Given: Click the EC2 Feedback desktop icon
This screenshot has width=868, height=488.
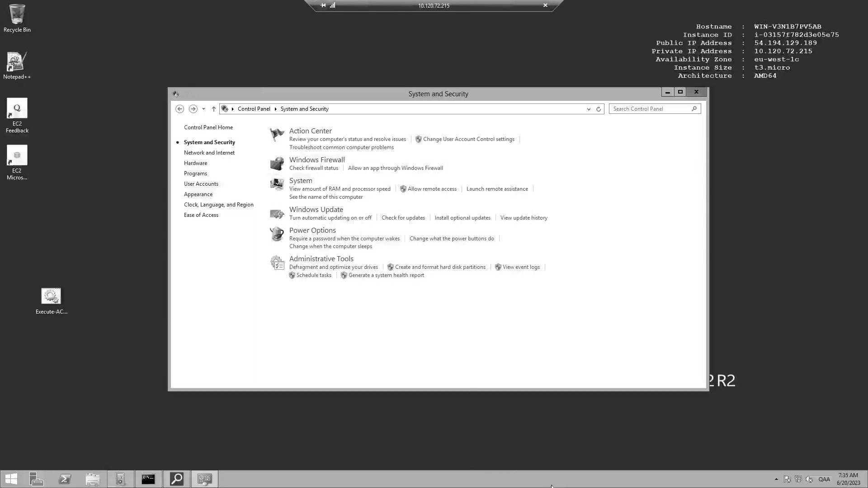Looking at the screenshot, I should pyautogui.click(x=17, y=117).
